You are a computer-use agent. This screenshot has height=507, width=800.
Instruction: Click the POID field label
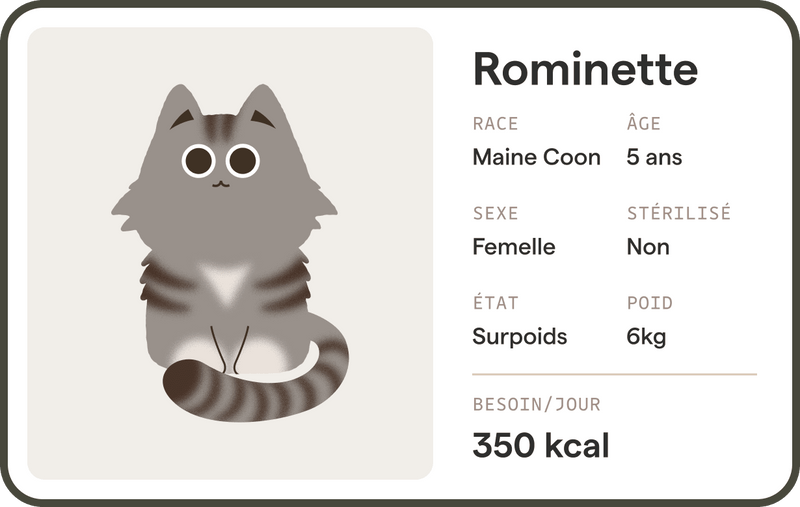(x=649, y=302)
